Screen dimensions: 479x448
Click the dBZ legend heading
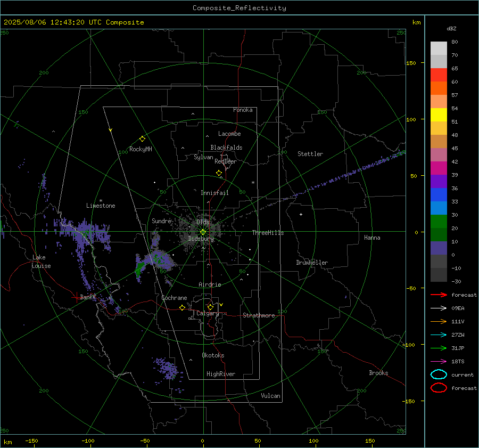(451, 28)
